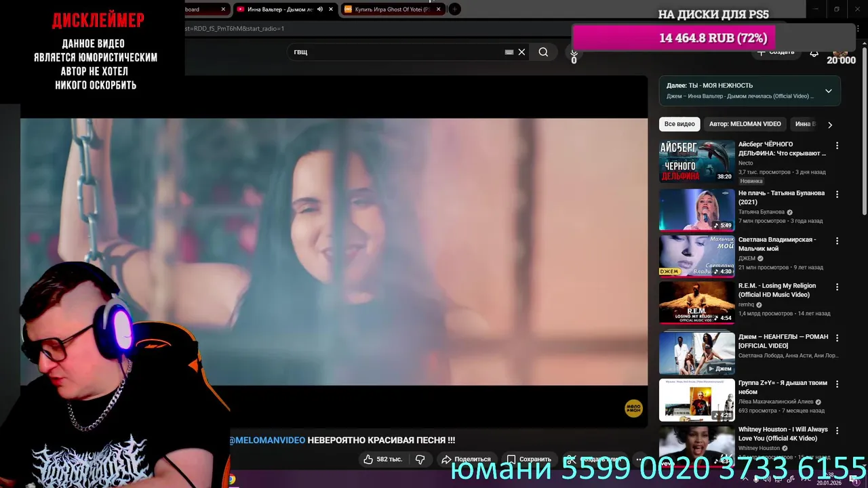This screenshot has height=488, width=868.
Task: Open the YouTube notifications bell
Action: [x=814, y=52]
